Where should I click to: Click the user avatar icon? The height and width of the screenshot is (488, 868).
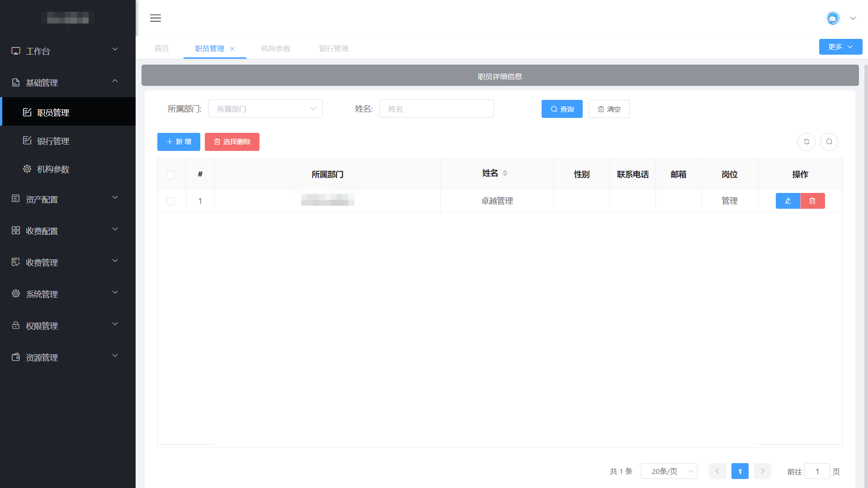click(x=833, y=18)
